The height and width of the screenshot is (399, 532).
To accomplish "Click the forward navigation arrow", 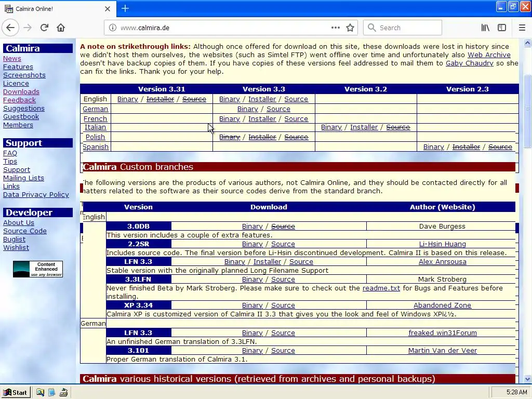I will point(28,28).
